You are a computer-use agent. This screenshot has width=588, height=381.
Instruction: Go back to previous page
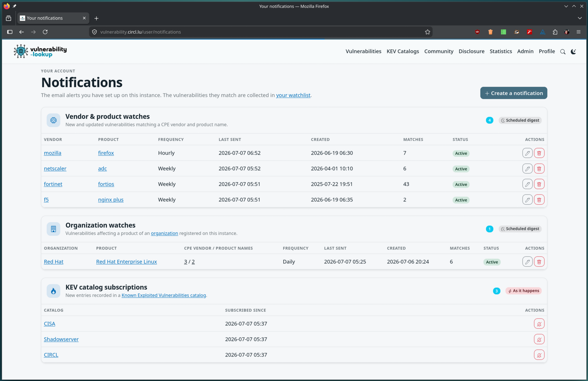pos(21,32)
